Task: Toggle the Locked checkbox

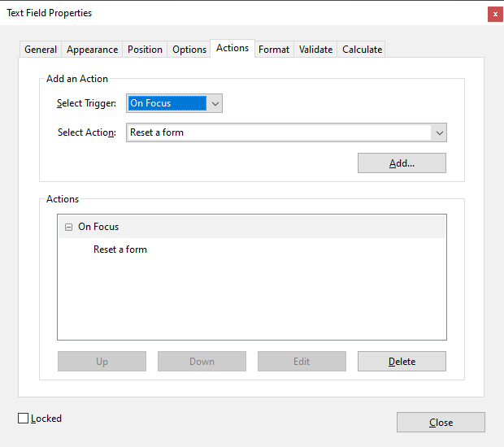Action: pyautogui.click(x=23, y=418)
